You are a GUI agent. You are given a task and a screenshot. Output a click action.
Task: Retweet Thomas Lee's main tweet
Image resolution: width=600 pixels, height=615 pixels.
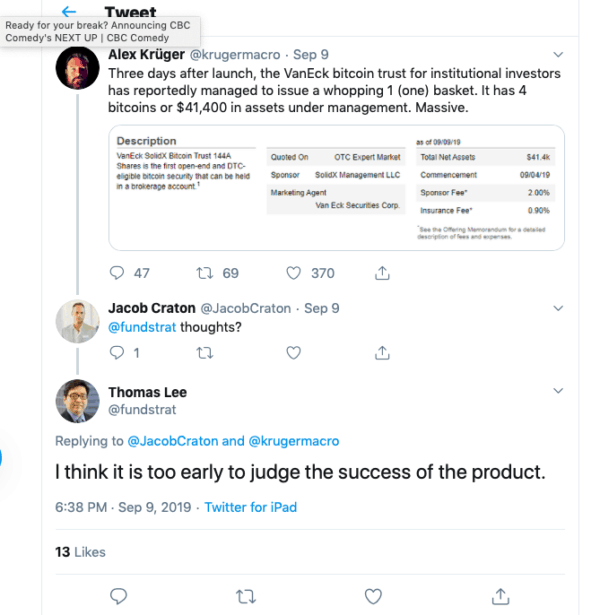tap(245, 596)
